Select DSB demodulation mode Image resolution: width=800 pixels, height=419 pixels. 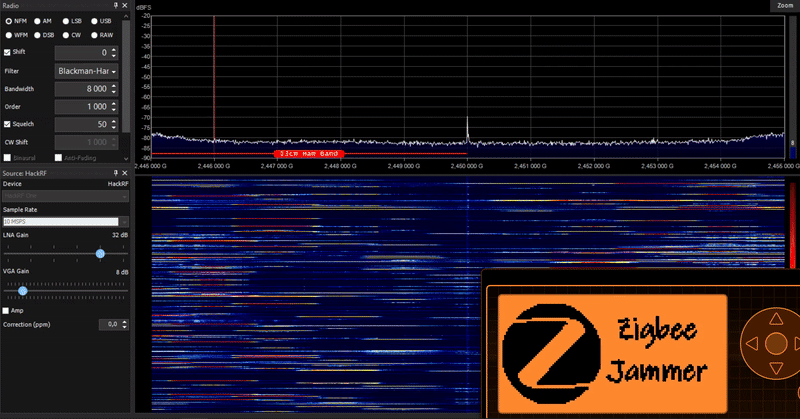(37, 35)
